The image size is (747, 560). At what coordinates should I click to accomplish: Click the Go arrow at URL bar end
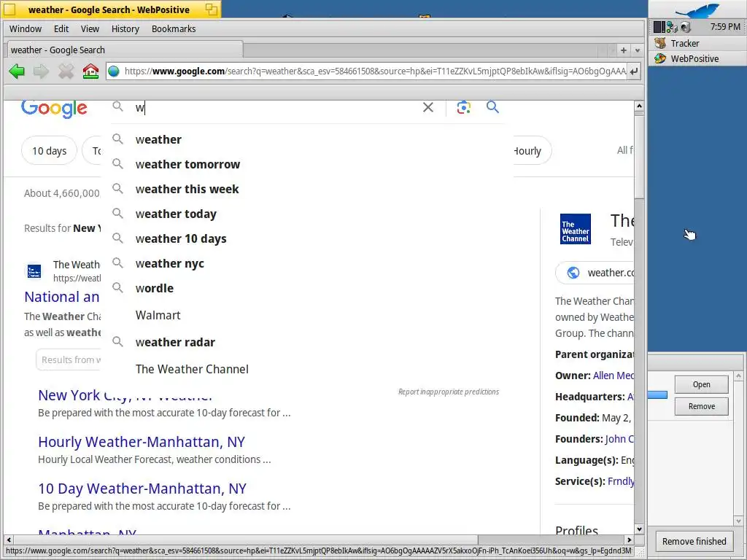[634, 71]
